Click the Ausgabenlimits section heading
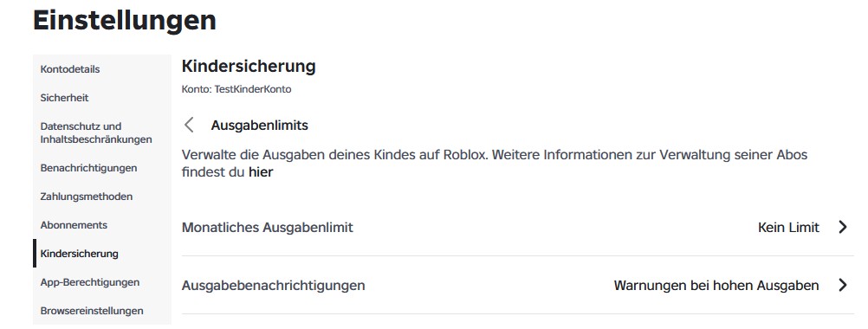The height and width of the screenshot is (329, 868). (x=260, y=126)
